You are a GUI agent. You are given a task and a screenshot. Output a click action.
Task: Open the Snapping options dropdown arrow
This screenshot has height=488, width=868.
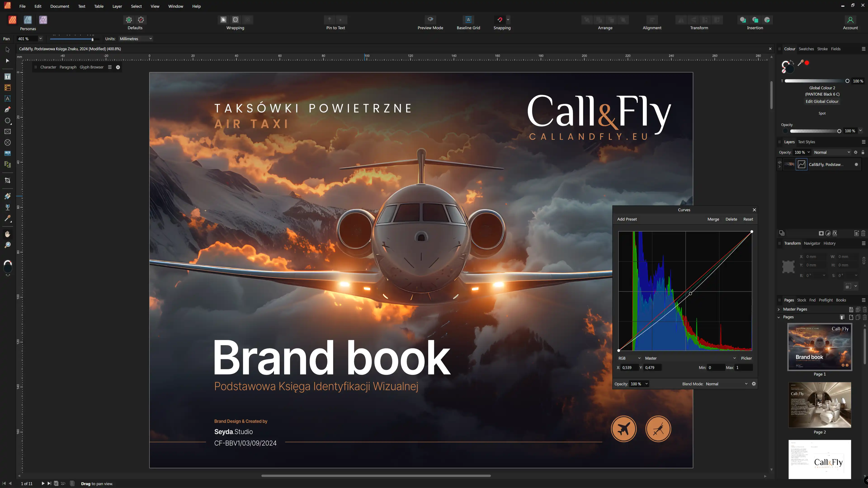click(508, 19)
